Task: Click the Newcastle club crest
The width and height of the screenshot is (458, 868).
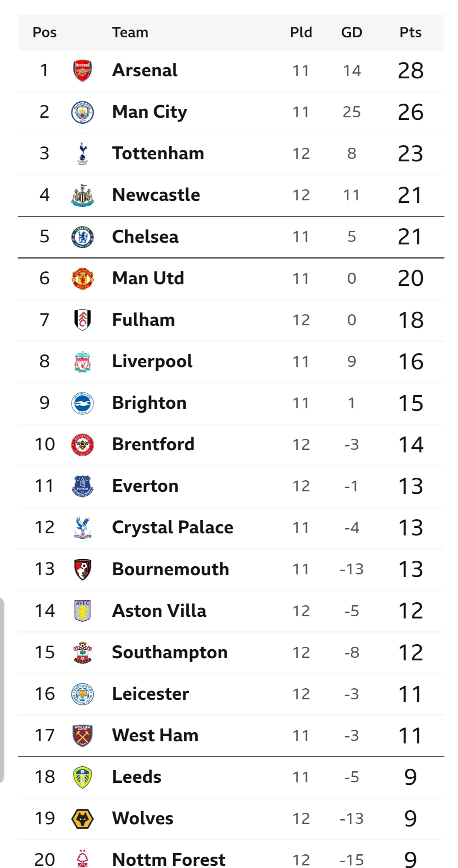Action: 83,195
